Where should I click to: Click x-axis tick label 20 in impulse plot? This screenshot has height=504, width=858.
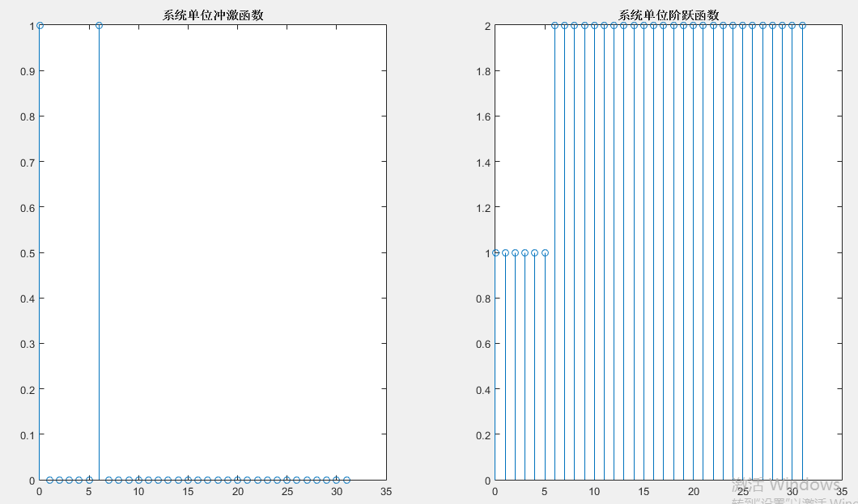(x=237, y=492)
